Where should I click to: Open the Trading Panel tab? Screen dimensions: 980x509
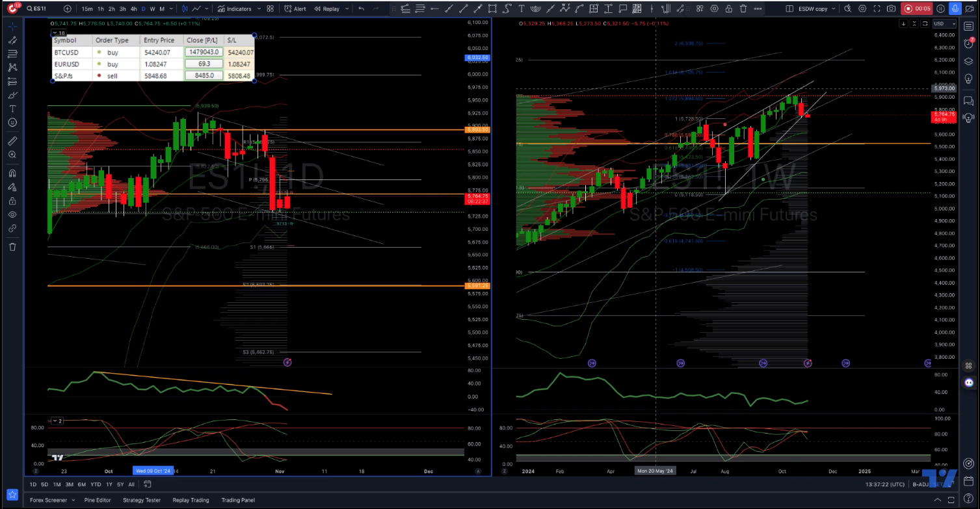click(x=238, y=500)
